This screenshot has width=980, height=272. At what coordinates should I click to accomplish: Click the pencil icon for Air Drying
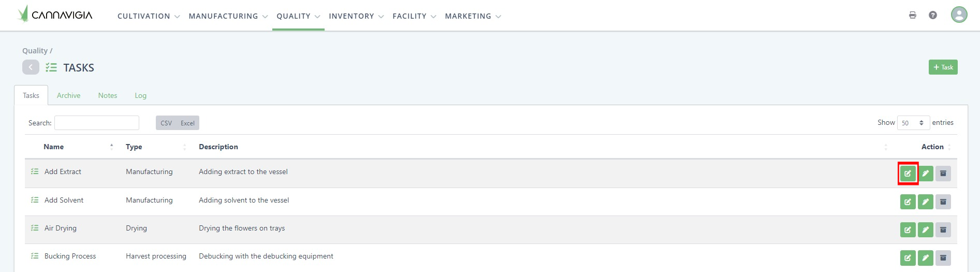pos(925,230)
